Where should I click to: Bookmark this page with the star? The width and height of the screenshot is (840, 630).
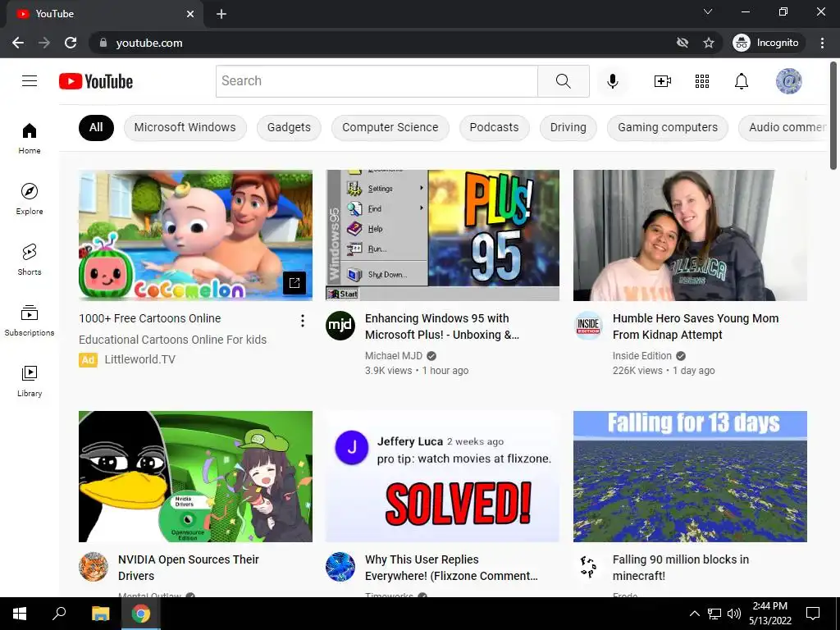709,43
